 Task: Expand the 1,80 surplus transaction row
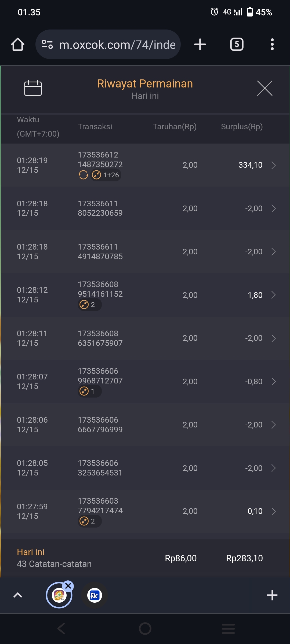click(x=273, y=295)
